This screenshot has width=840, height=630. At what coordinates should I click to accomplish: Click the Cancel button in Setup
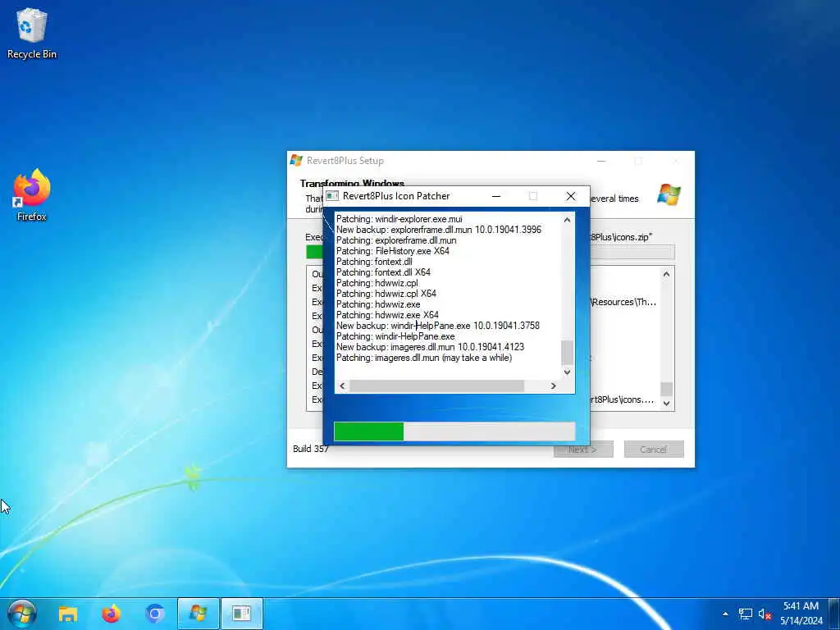point(654,450)
